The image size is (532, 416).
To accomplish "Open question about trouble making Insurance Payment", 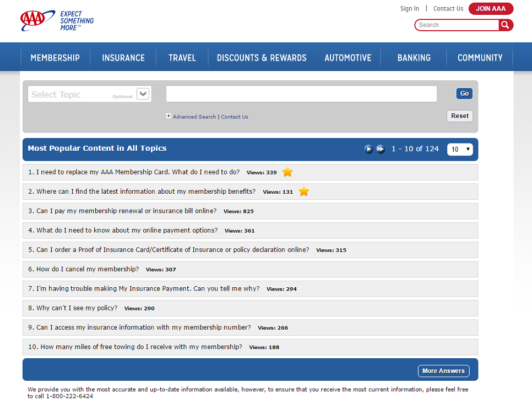I will tap(148, 288).
